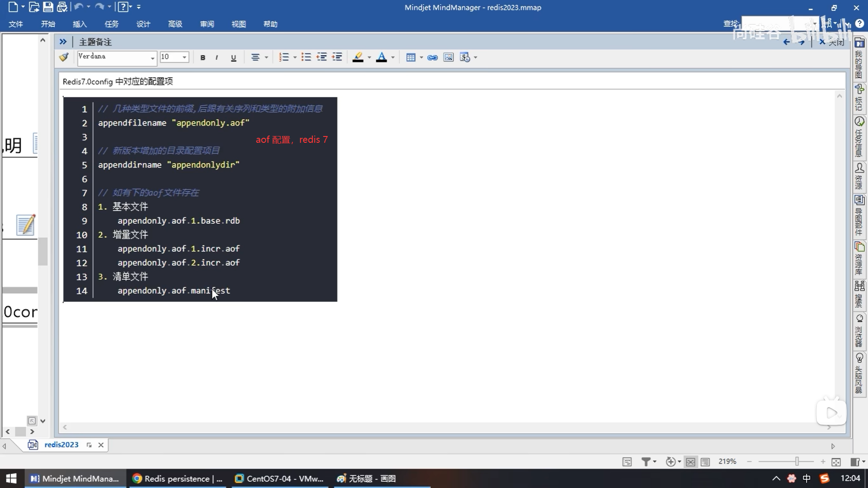Toggle underline formatting
The height and width of the screenshot is (488, 868).
click(233, 57)
